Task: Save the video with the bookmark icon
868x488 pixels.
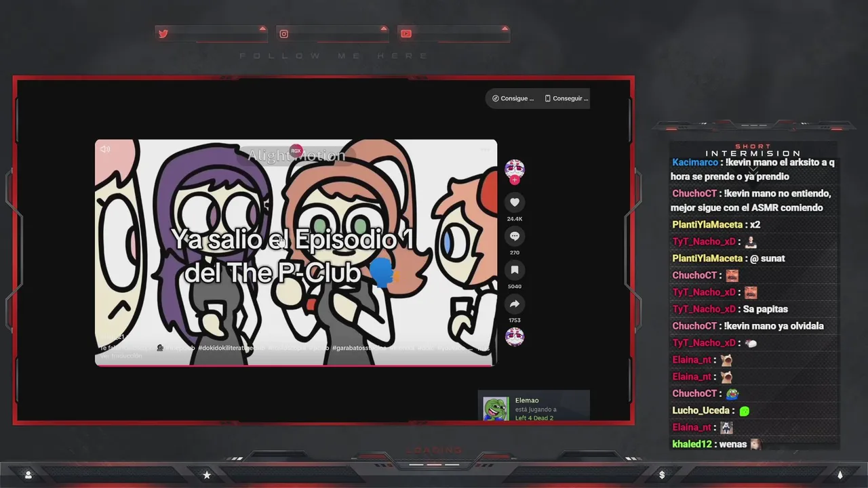Action: click(515, 270)
